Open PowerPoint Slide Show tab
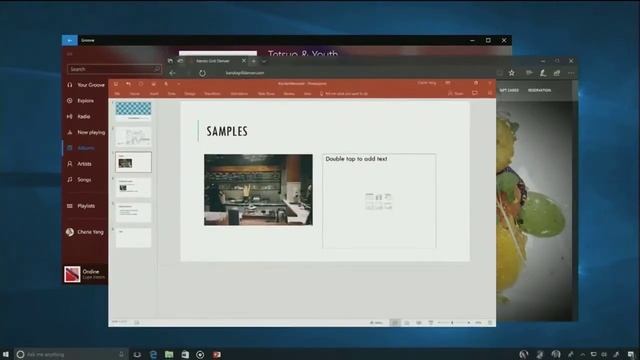The height and width of the screenshot is (360, 640). pyautogui.click(x=266, y=94)
